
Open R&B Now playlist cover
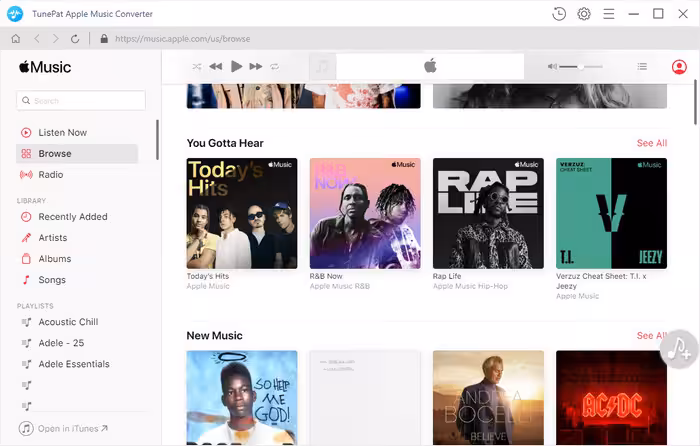(x=365, y=213)
